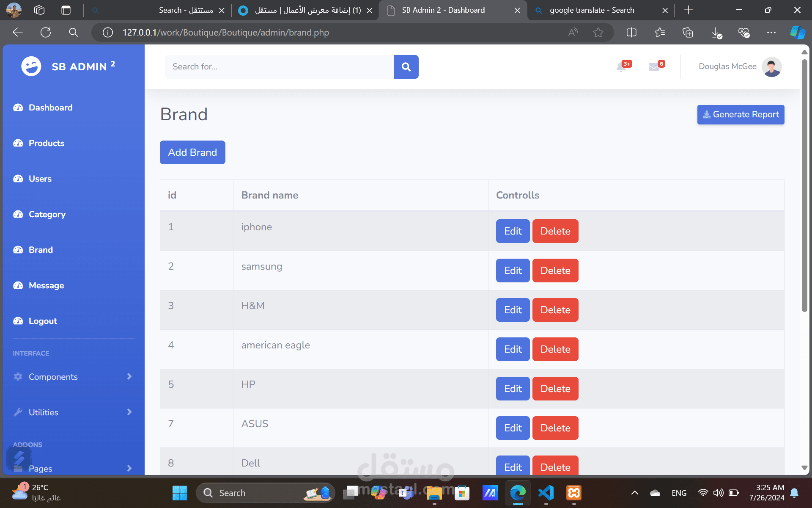Delete the samsung brand row

pyautogui.click(x=555, y=271)
